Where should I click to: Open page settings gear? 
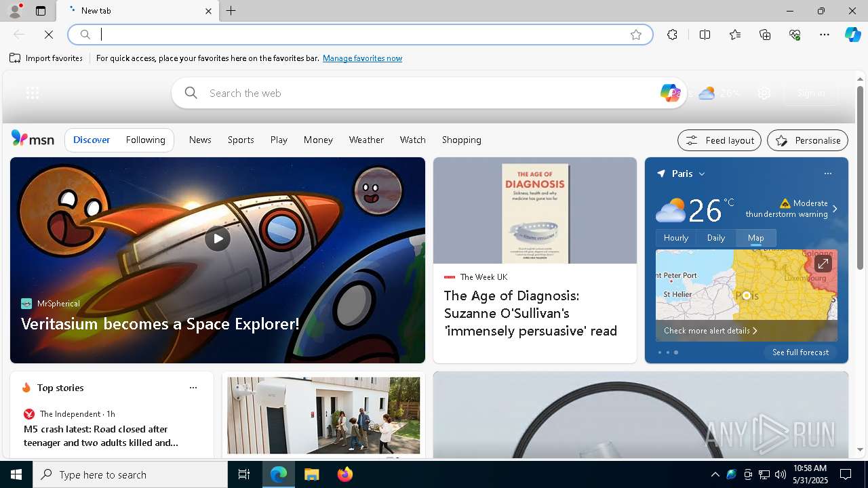coord(764,94)
